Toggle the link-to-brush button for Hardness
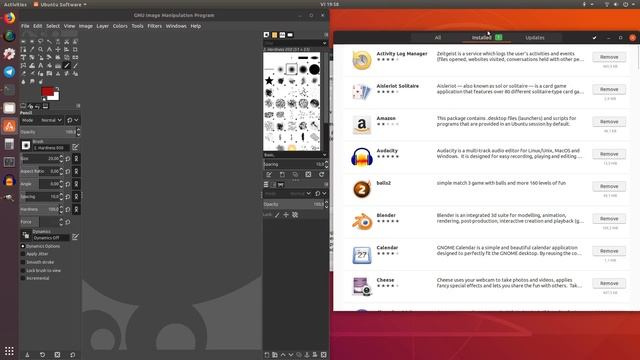640x360 pixels. [76, 209]
